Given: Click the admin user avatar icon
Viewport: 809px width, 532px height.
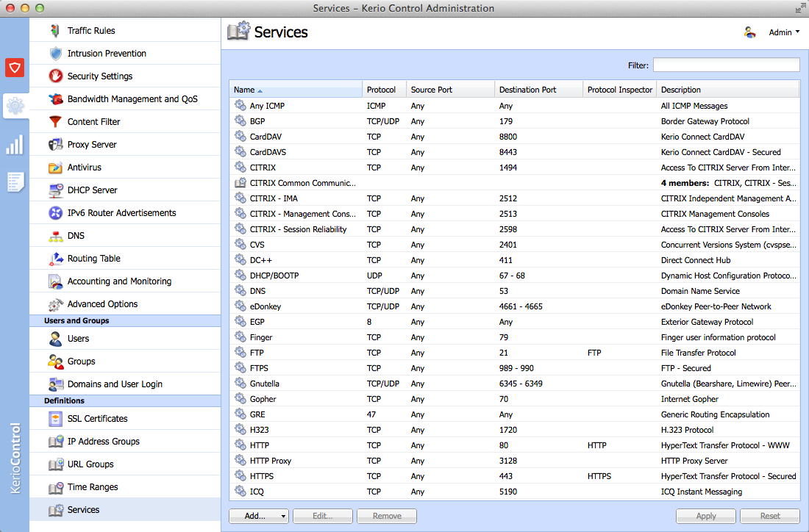Looking at the screenshot, I should tap(749, 32).
